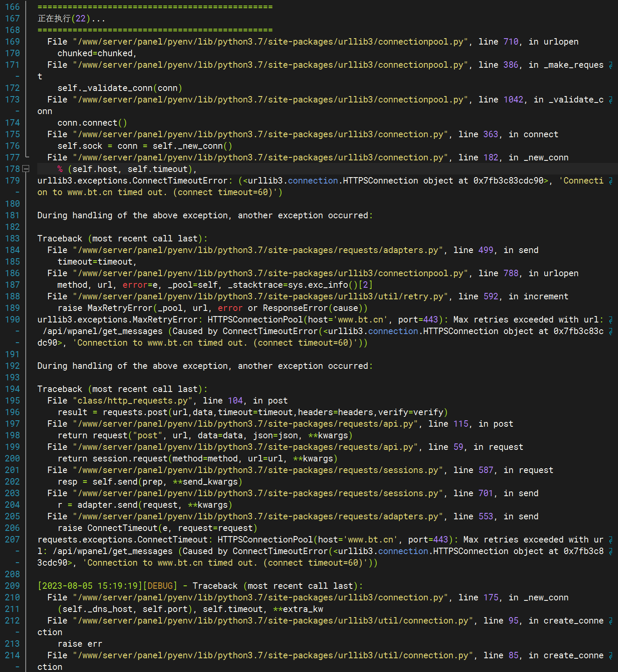This screenshot has width=618, height=672.
Task: Click line number value "499" in traceback
Action: tap(486, 250)
